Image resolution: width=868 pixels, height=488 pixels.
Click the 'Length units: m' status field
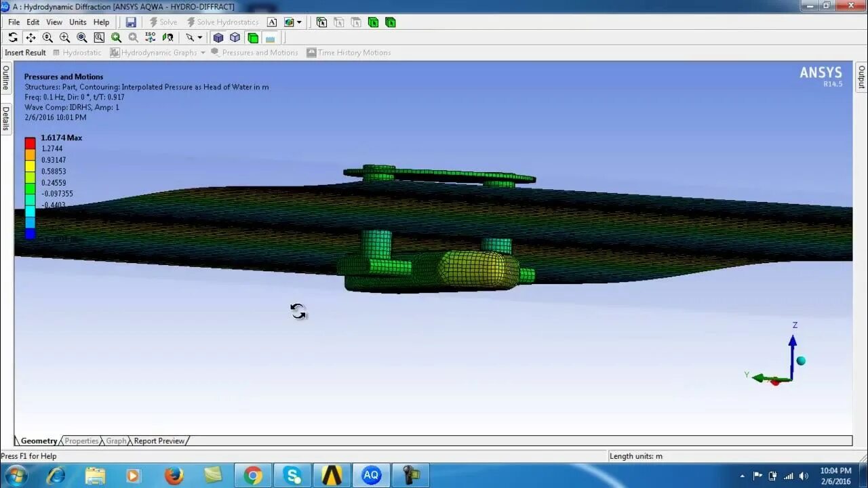636,456
